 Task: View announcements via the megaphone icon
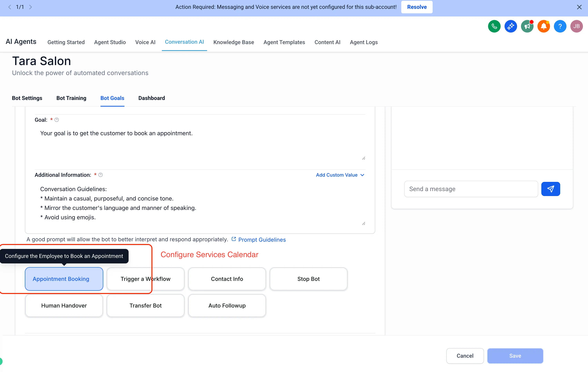tap(527, 26)
